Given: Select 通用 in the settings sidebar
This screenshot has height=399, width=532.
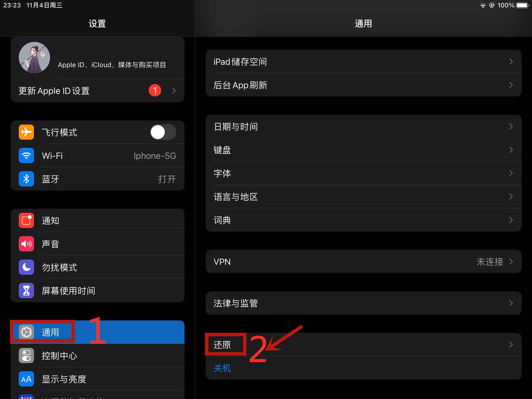Looking at the screenshot, I should click(98, 332).
